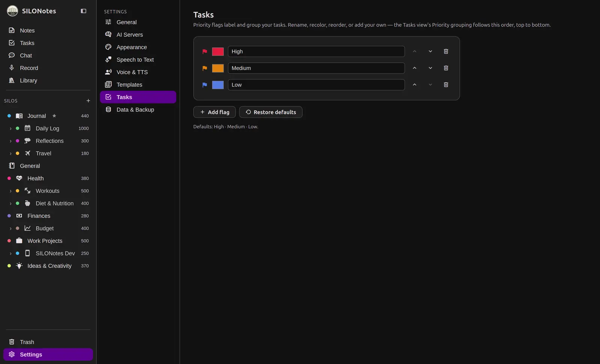Viewport: 600px width, 364px height.
Task: Change the blue color swatch for Low
Action: tap(218, 85)
